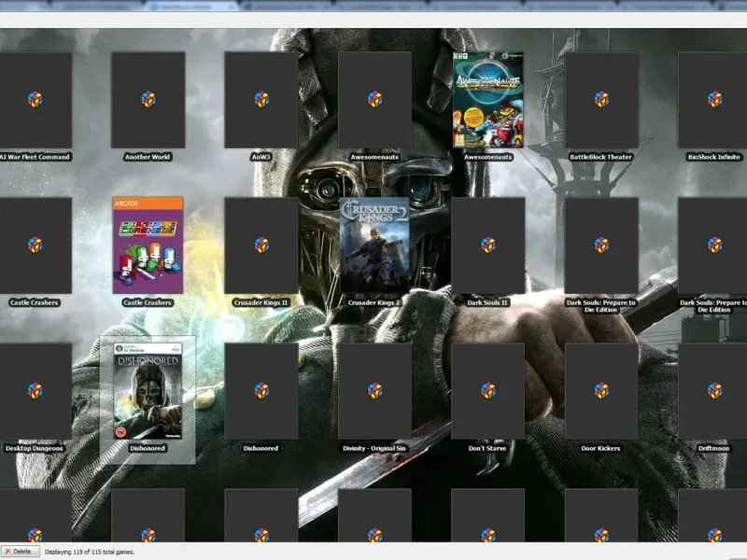Pick the Castle Crashers tile with blank placeholder

(35, 245)
